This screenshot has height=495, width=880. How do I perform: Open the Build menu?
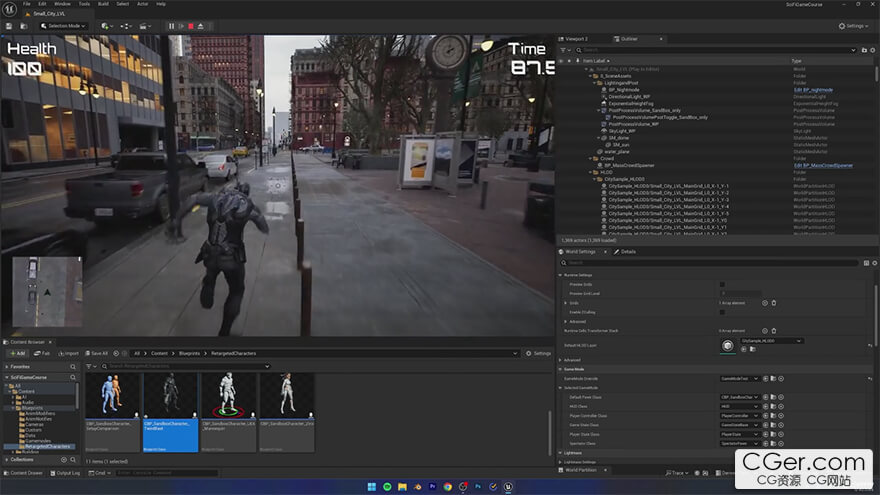point(101,4)
